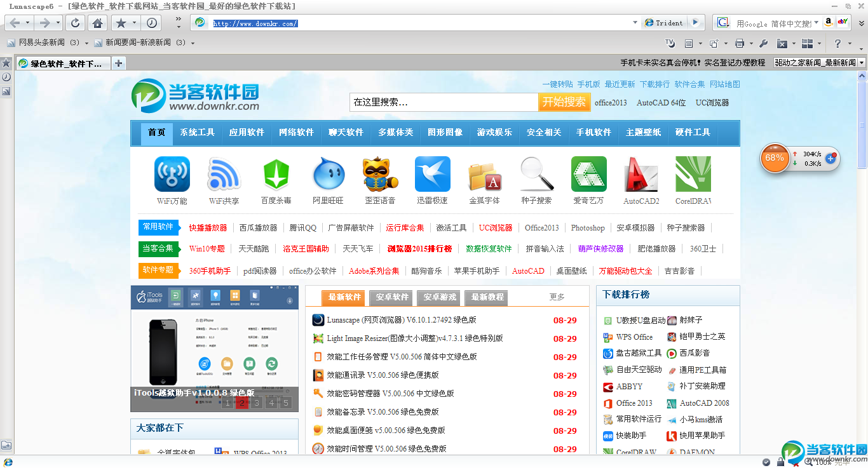Open the wrench tools icon
The width and height of the screenshot is (868, 468).
coord(764,43)
